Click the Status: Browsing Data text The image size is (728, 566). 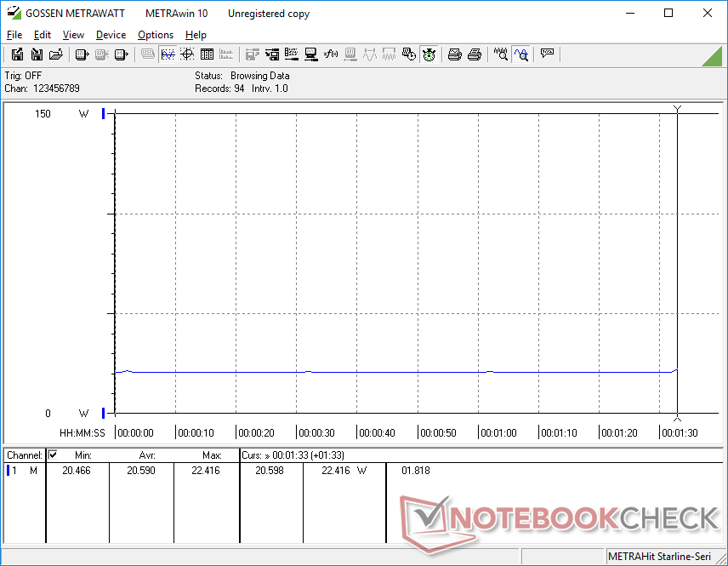coord(242,76)
